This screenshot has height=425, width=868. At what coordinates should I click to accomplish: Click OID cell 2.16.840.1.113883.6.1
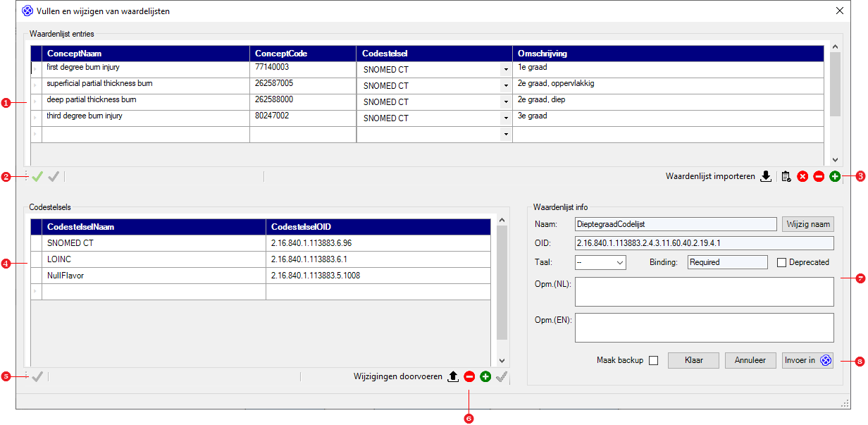[378, 259]
